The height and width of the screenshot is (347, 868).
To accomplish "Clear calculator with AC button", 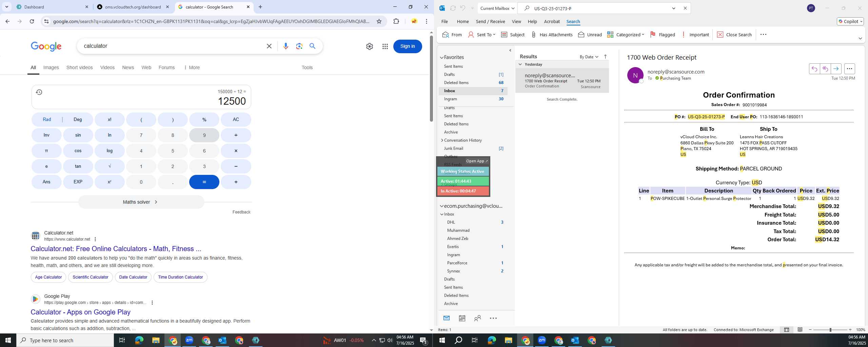I will [x=236, y=119].
